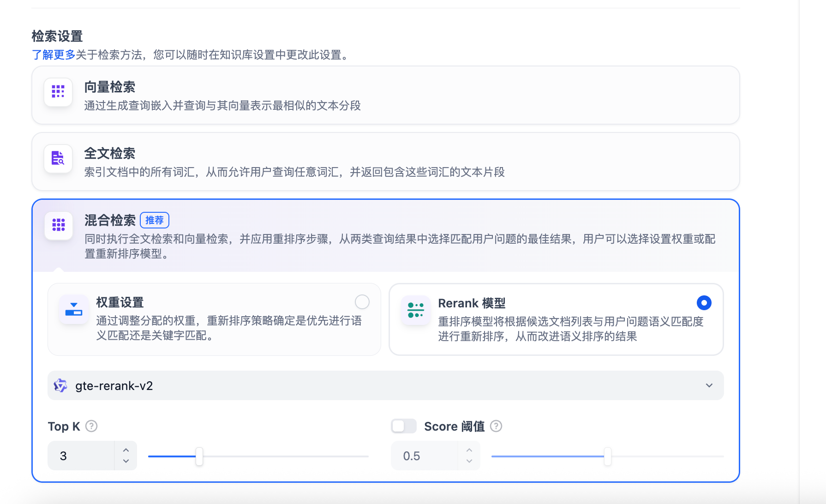Increase the Score threshold with up arrow
Screen dimensions: 826x504
tap(469, 450)
